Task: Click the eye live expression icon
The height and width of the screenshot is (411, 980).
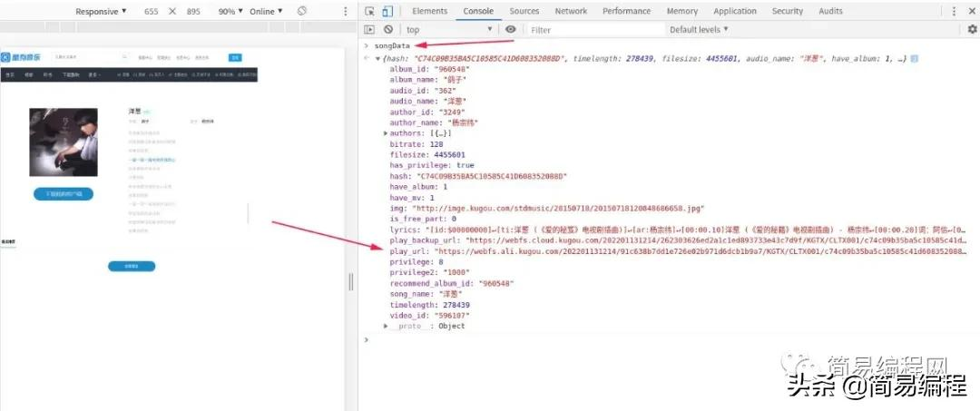Action: (511, 29)
